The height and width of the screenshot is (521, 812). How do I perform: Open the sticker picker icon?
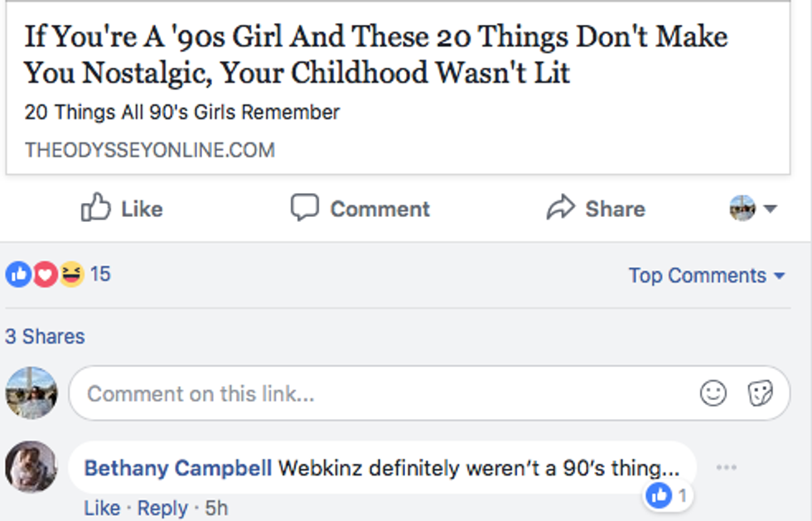(760, 393)
